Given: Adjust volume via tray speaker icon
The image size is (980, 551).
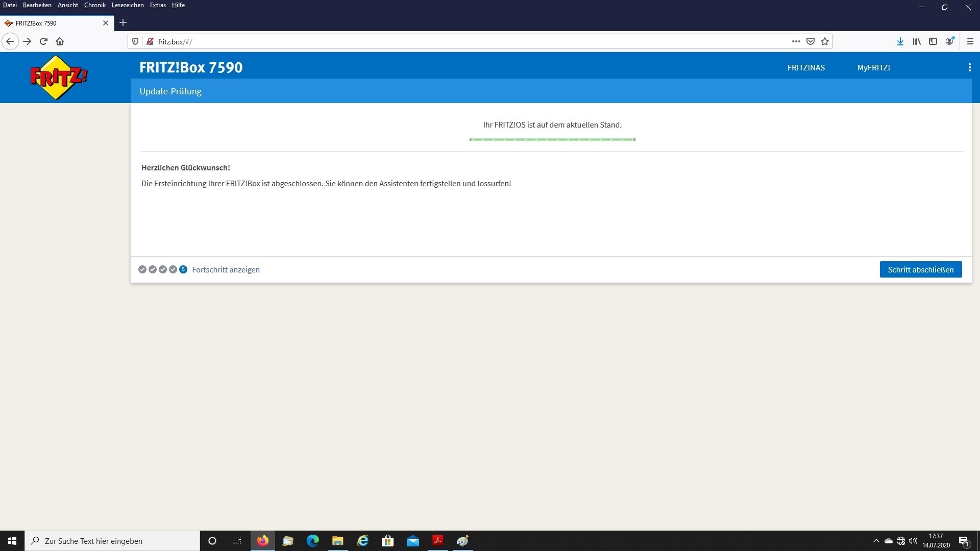Looking at the screenshot, I should 913,541.
